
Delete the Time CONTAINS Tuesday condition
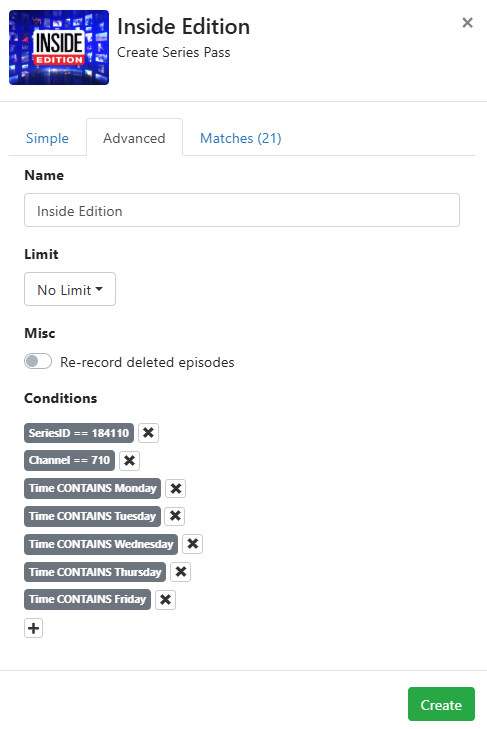click(x=175, y=516)
